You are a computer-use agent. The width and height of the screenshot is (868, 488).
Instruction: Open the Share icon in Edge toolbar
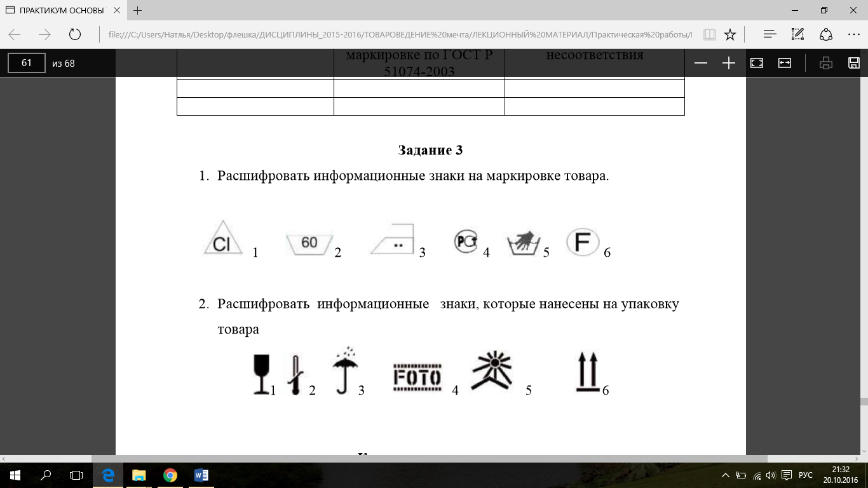point(826,34)
